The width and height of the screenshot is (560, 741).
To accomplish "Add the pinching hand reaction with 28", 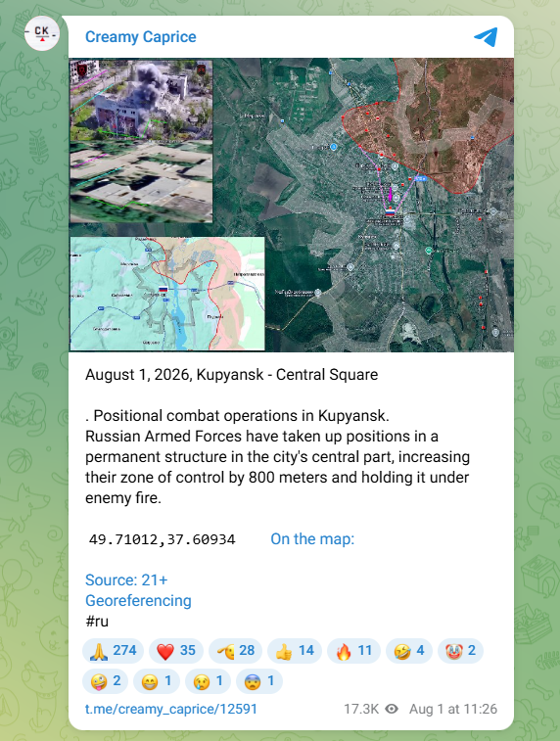I will (x=235, y=651).
